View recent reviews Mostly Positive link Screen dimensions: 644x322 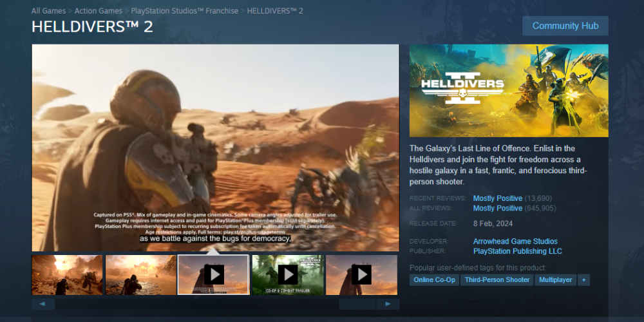[x=497, y=198]
